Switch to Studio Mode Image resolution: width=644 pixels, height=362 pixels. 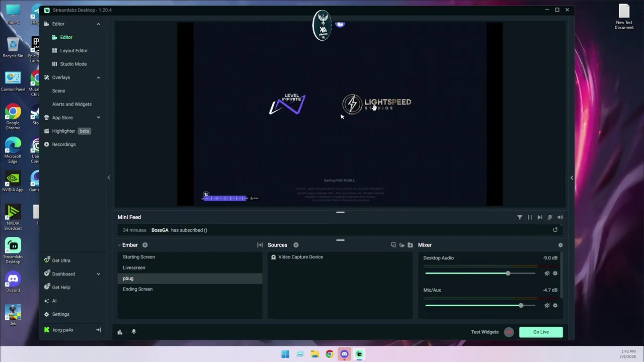73,64
